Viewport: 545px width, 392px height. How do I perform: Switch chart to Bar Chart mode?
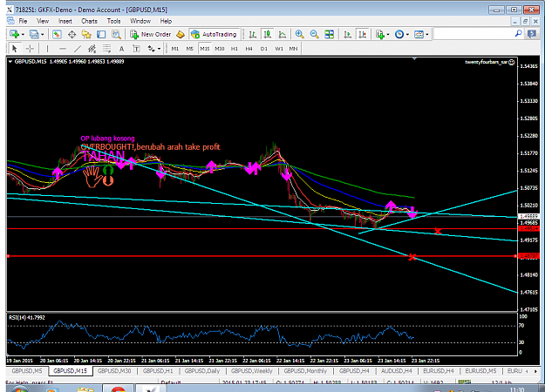[252, 34]
